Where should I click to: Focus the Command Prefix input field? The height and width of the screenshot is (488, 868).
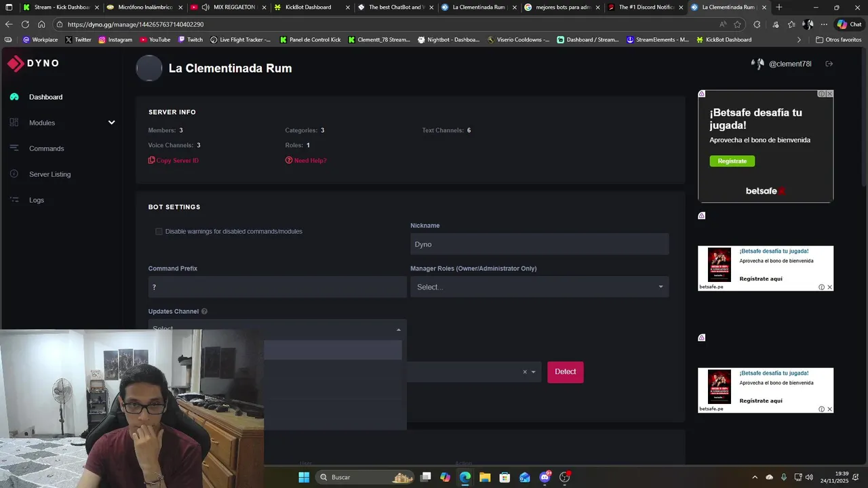click(277, 287)
